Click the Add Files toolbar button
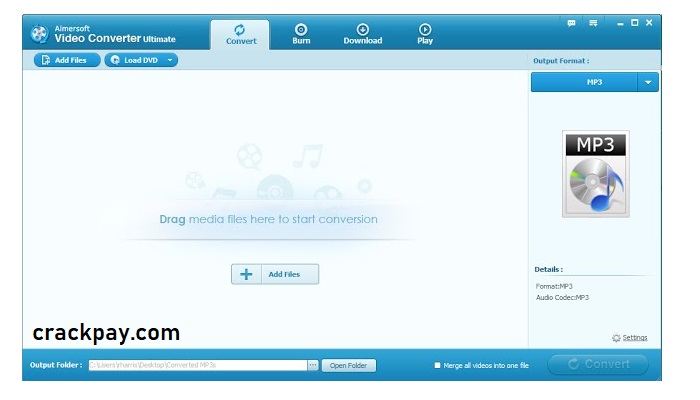 coord(67,60)
